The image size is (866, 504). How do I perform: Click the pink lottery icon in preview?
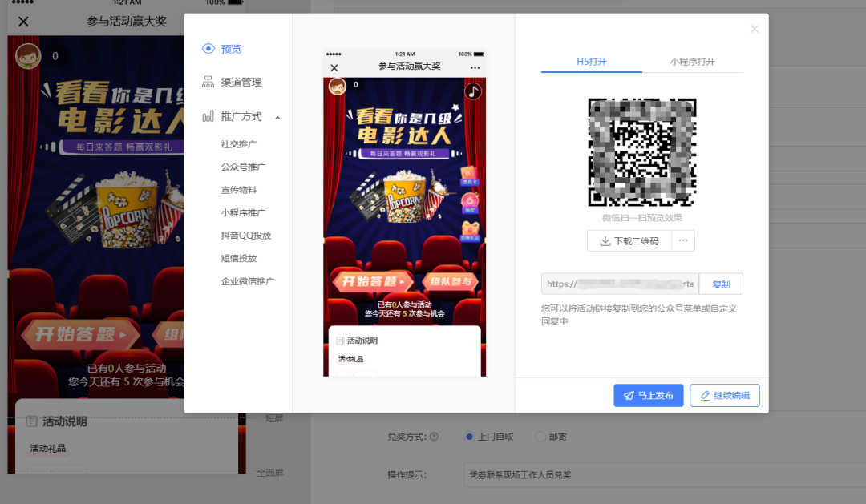click(469, 204)
